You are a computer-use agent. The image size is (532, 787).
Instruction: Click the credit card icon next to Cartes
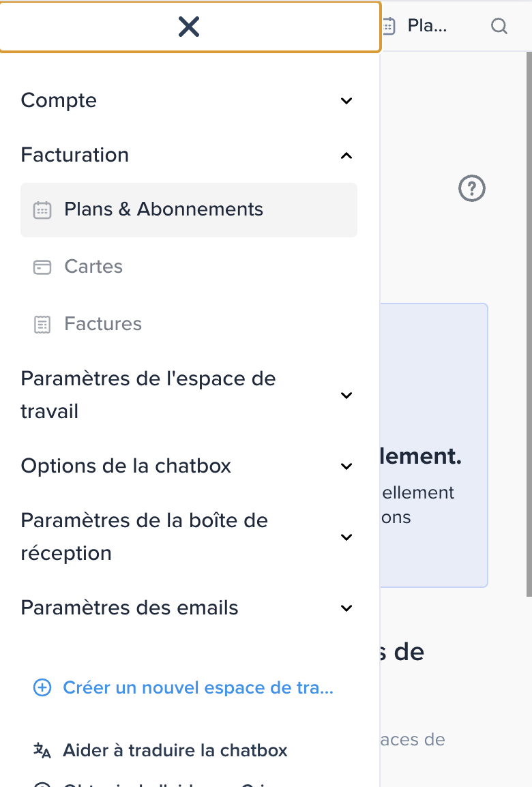pyautogui.click(x=42, y=267)
